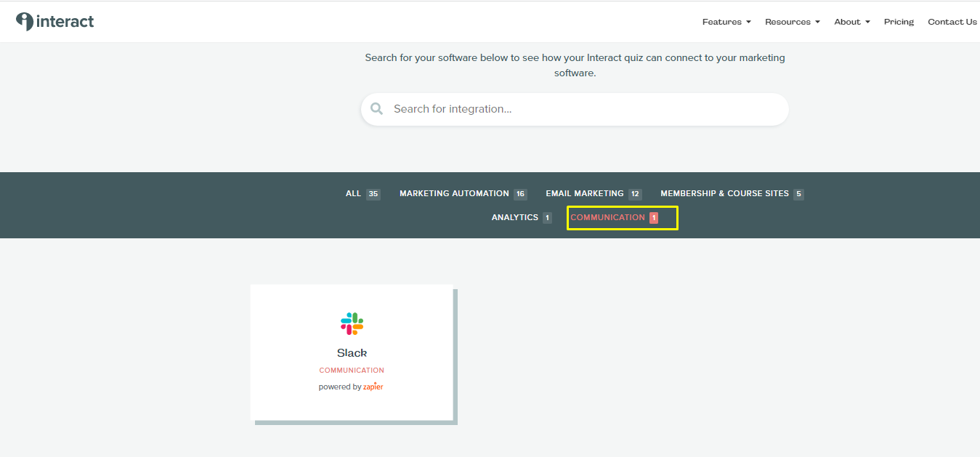Click the COMMUNICATION label on Slack card
The width and height of the screenshot is (980, 457).
pyautogui.click(x=352, y=371)
